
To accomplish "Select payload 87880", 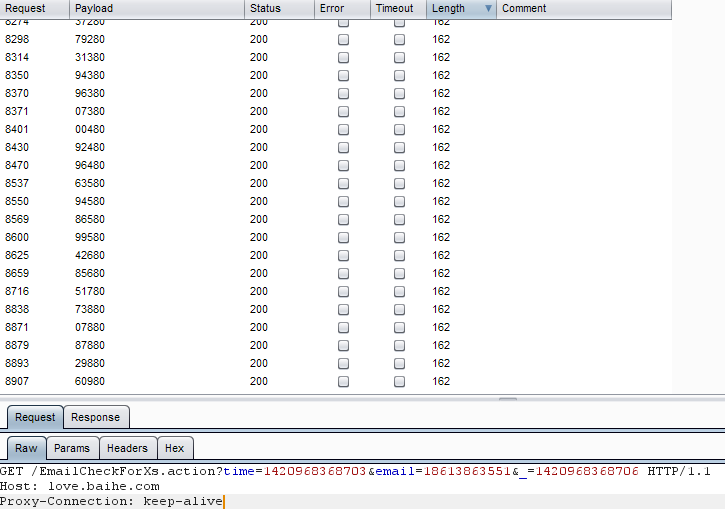I will coord(90,346).
